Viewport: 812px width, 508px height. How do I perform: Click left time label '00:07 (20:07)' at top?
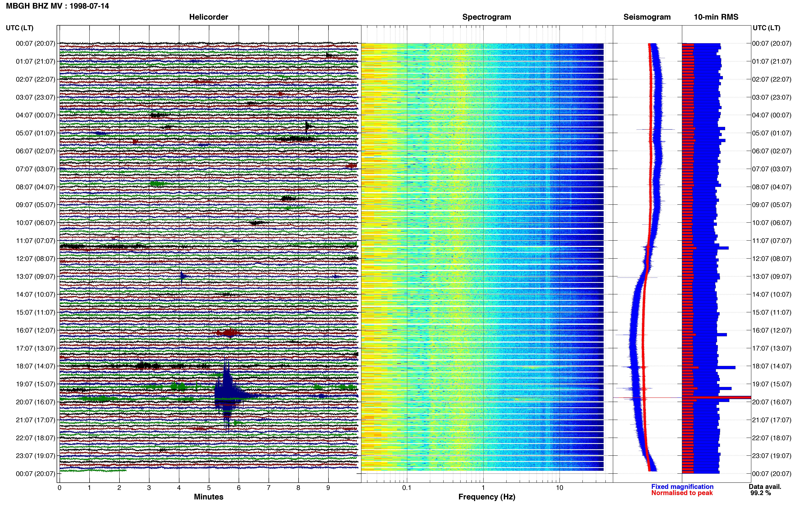pos(35,43)
